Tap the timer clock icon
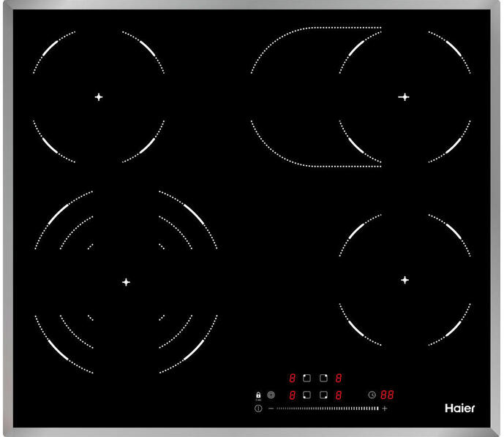504x437 pixels. pos(372,395)
